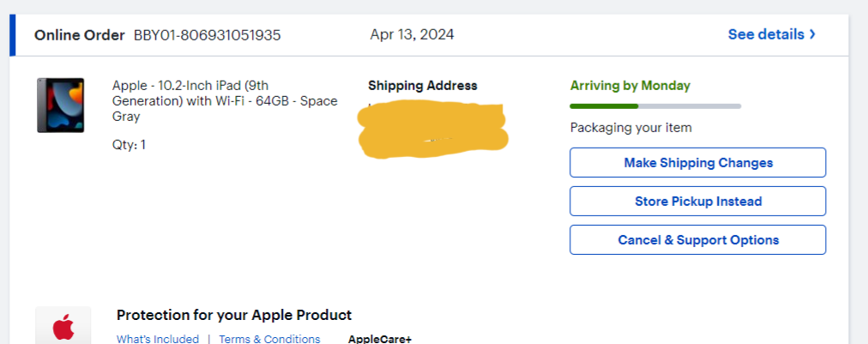Viewport: 868px width, 344px height.
Task: Click the green order progress bar
Action: [x=604, y=106]
